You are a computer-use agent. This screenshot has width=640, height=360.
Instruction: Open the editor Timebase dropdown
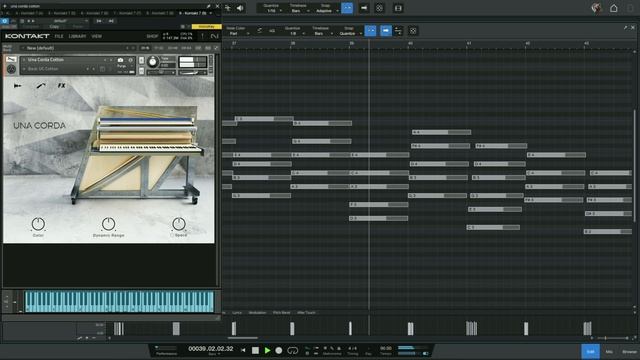point(321,31)
